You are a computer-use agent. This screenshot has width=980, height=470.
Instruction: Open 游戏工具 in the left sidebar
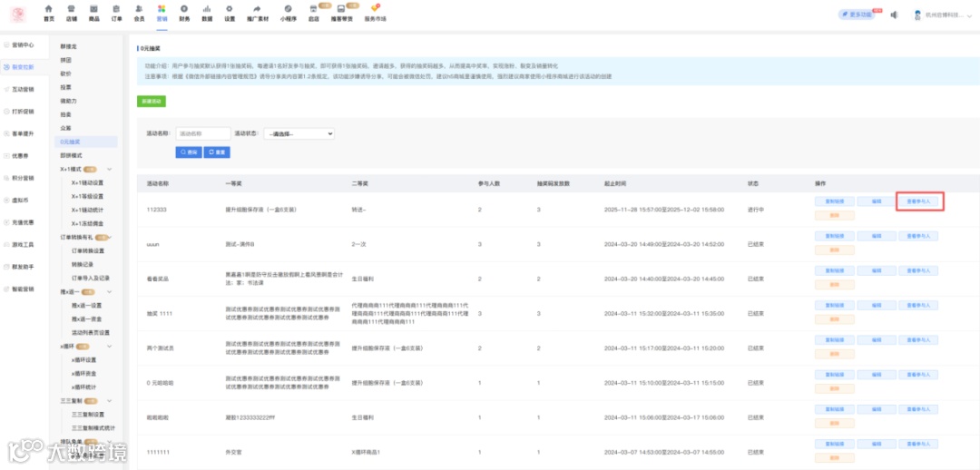(x=23, y=244)
